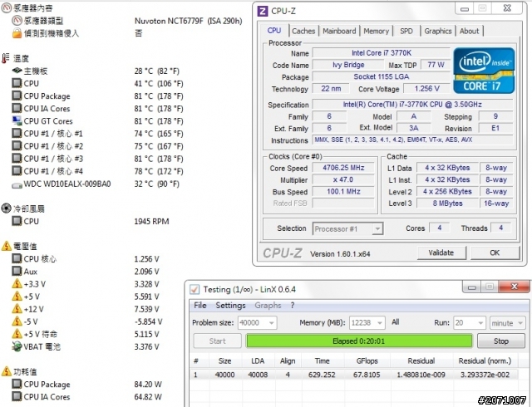Click the Multiplier x 47.0 field
This screenshot has width=532, height=407.
point(343,179)
